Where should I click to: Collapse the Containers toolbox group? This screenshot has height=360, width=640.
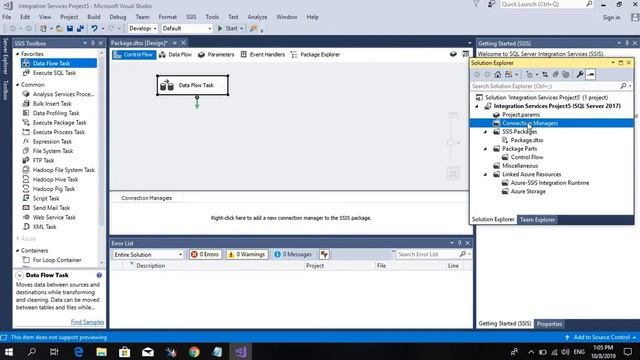click(18, 250)
